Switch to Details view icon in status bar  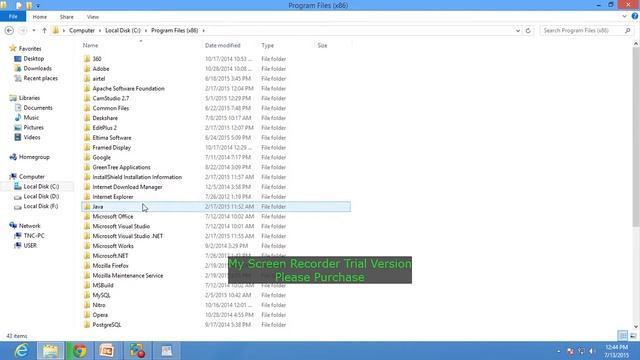click(x=622, y=336)
